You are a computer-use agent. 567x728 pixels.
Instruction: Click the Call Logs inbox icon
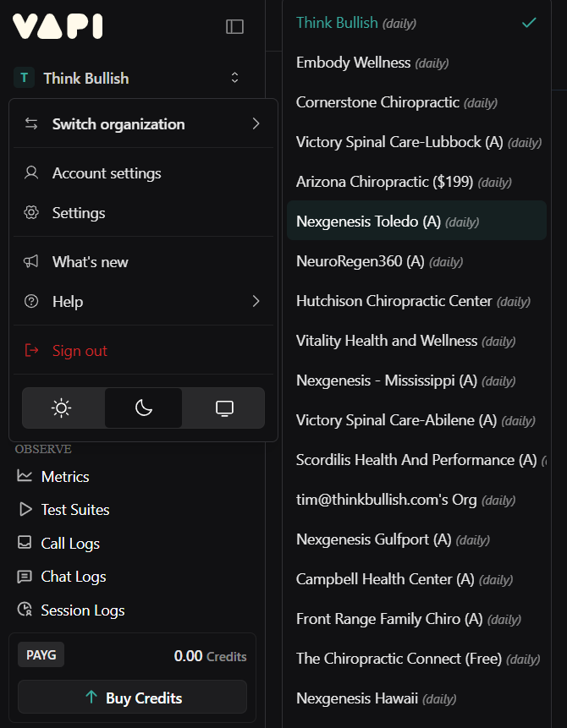25,543
